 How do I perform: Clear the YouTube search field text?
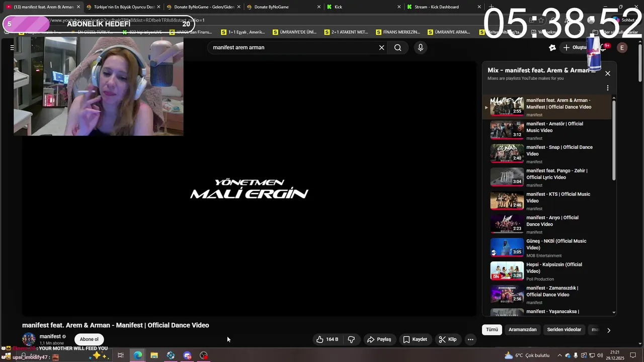tap(381, 48)
